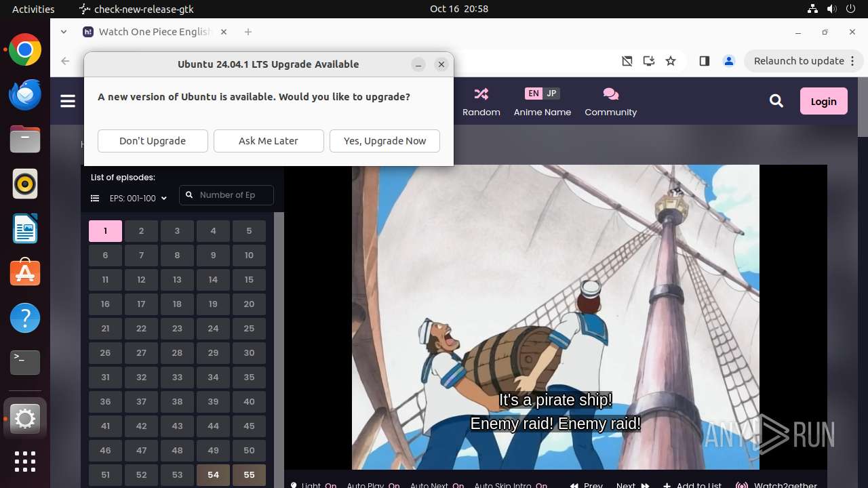
Task: Open the Files manager from the dock
Action: pos(25,139)
